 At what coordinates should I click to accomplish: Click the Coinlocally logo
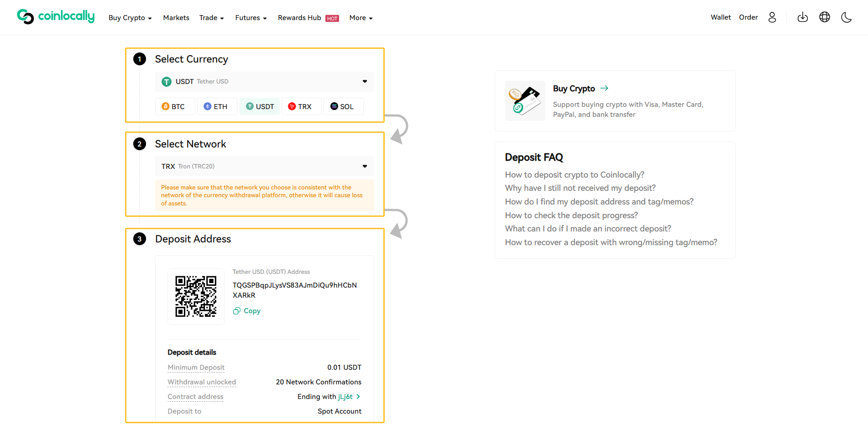pyautogui.click(x=56, y=16)
